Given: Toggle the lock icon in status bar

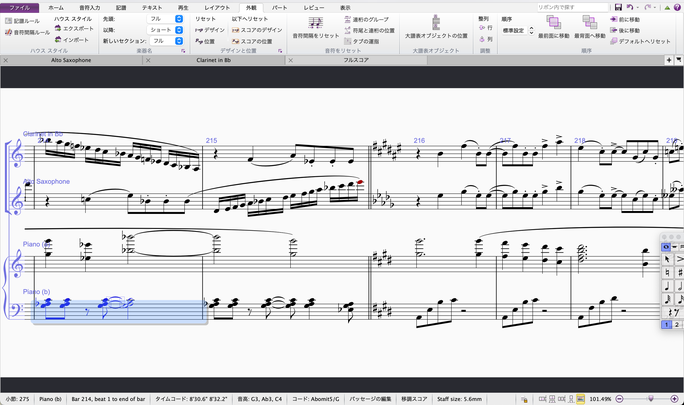Looking at the screenshot, I should (524, 399).
